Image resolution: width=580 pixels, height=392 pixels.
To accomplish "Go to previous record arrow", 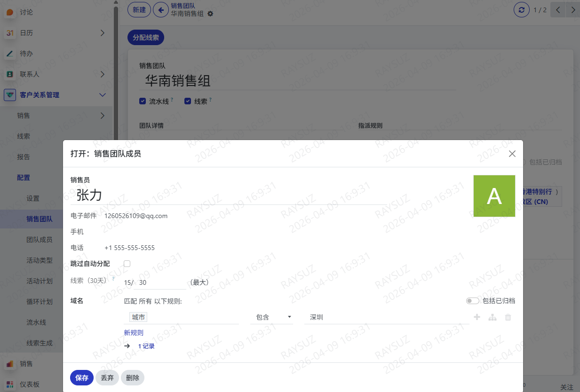I will [558, 9].
